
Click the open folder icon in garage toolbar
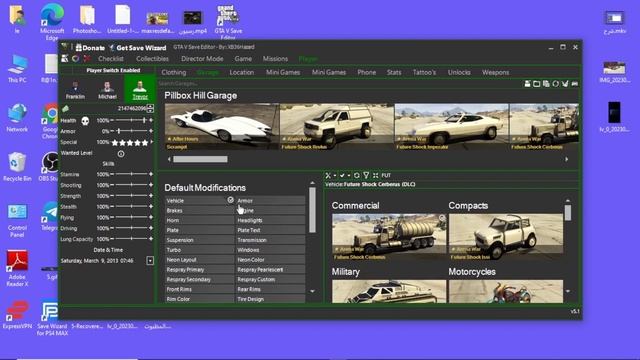(537, 84)
